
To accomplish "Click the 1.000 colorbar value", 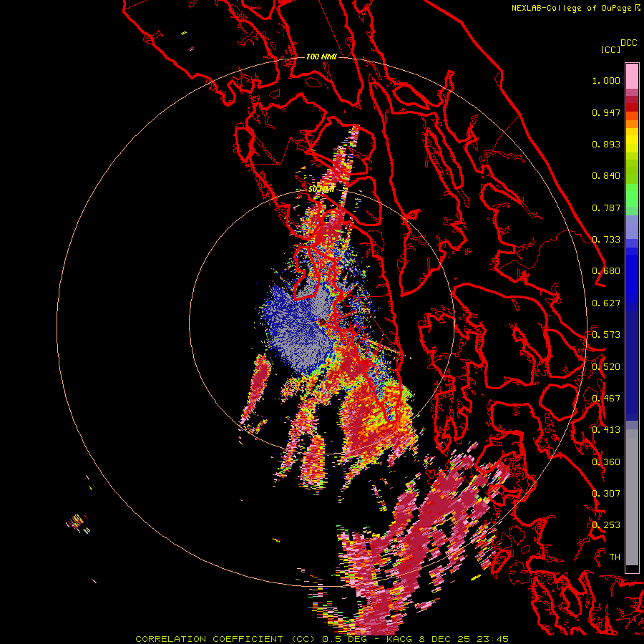I will (606, 80).
